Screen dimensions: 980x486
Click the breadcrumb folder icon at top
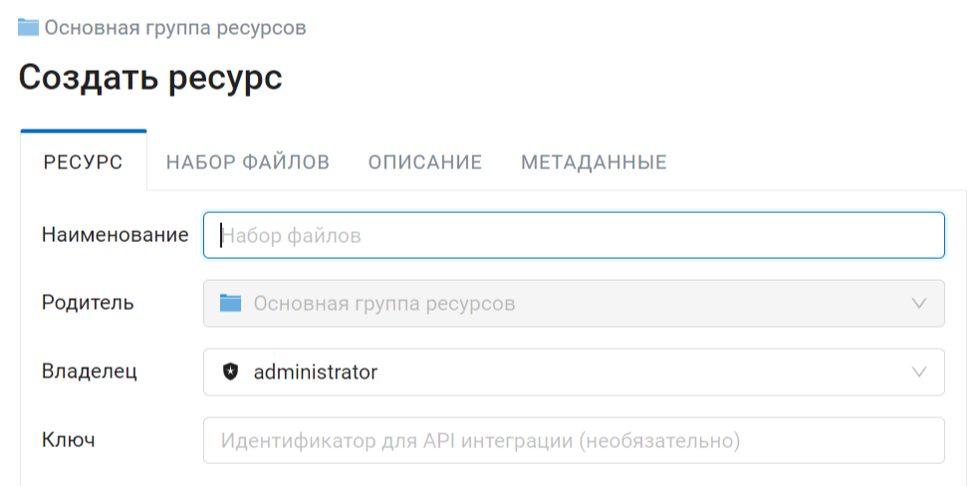[x=28, y=28]
